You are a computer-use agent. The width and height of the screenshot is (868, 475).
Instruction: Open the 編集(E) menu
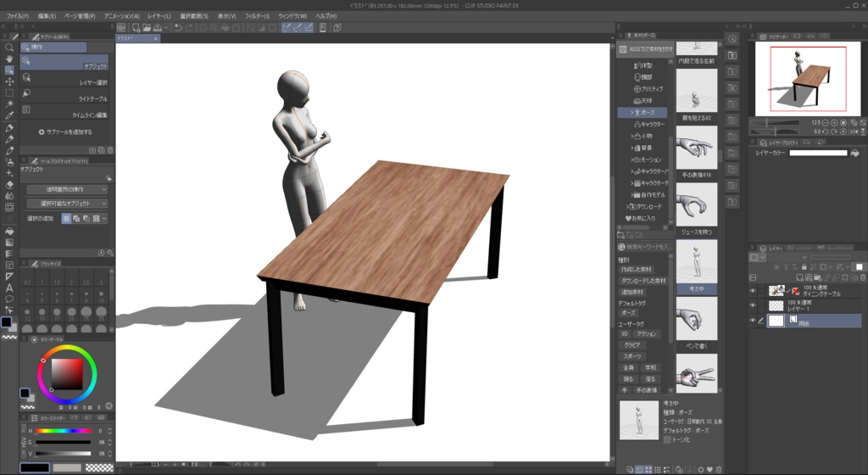47,16
